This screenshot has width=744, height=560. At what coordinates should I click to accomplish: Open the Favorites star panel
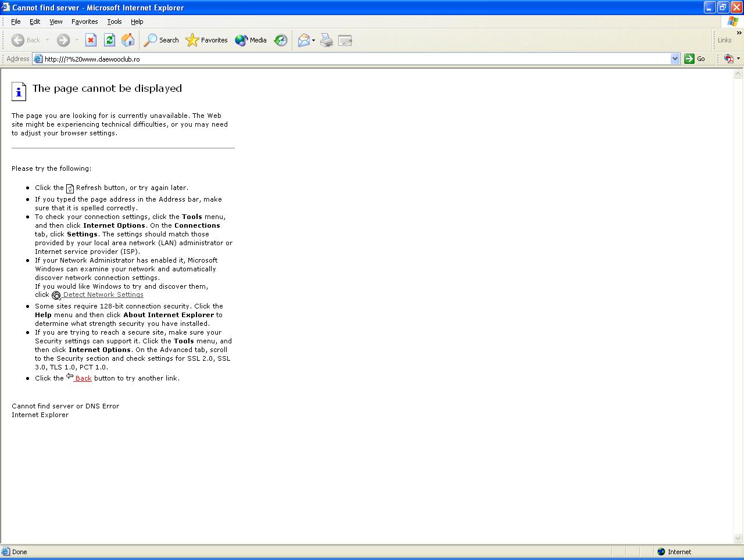pos(207,40)
